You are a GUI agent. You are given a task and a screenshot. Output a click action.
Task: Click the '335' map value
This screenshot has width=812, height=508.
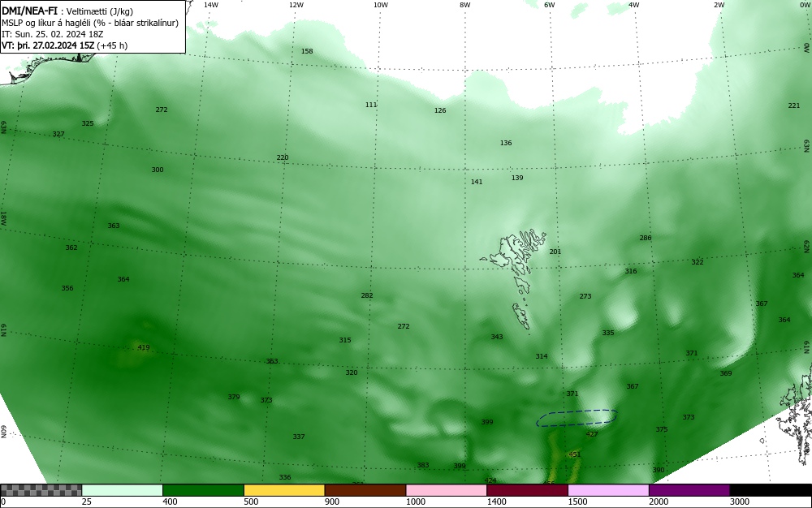[608, 333]
